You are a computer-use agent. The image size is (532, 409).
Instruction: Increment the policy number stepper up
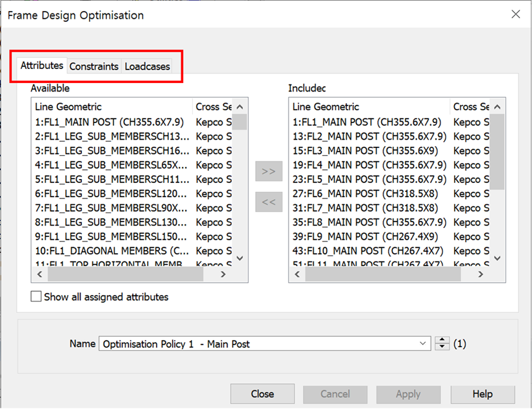coord(442,341)
